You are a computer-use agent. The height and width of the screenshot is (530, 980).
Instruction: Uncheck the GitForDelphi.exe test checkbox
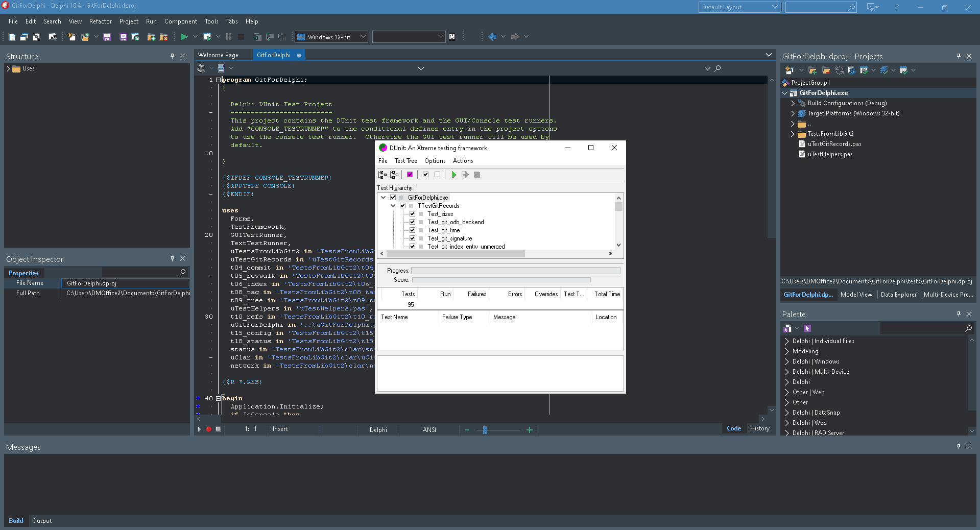(x=393, y=198)
